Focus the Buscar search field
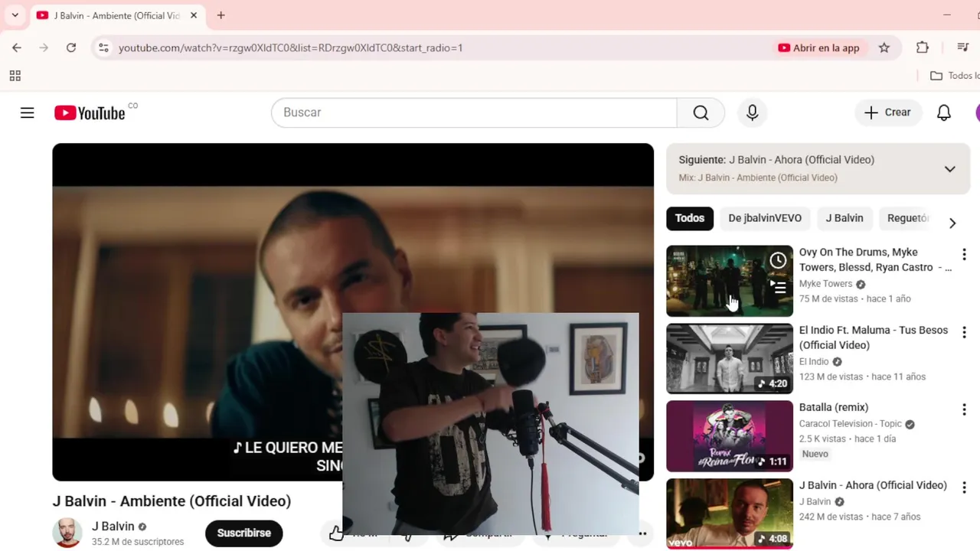 pyautogui.click(x=474, y=112)
